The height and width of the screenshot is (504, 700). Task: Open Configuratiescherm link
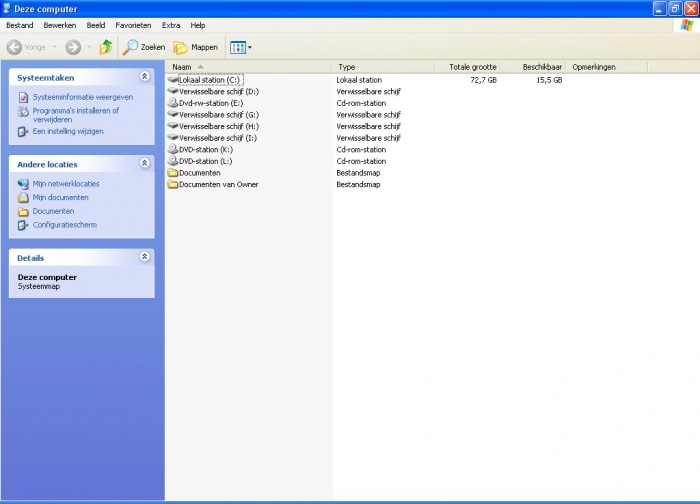point(64,225)
